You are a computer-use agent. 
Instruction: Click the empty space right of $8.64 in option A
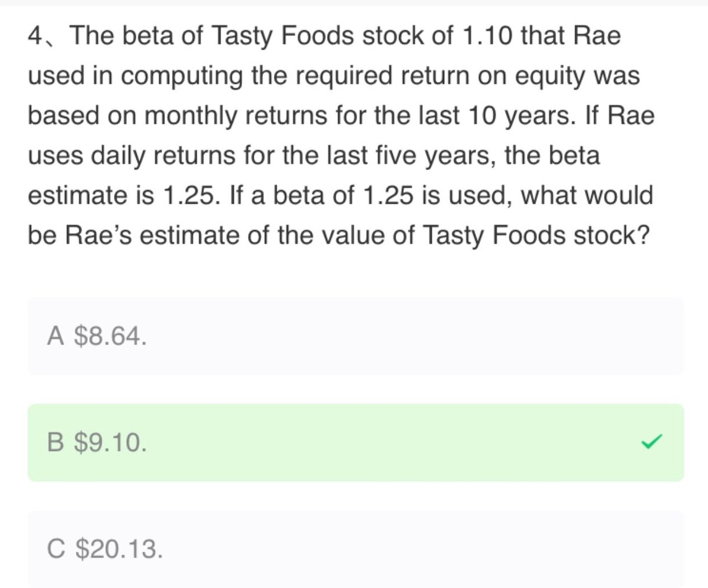(x=413, y=336)
